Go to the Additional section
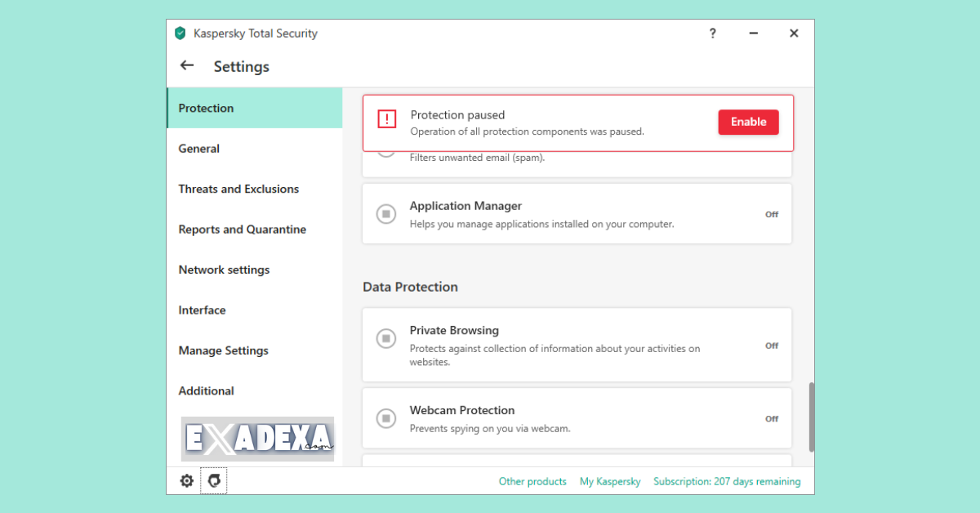 (206, 390)
